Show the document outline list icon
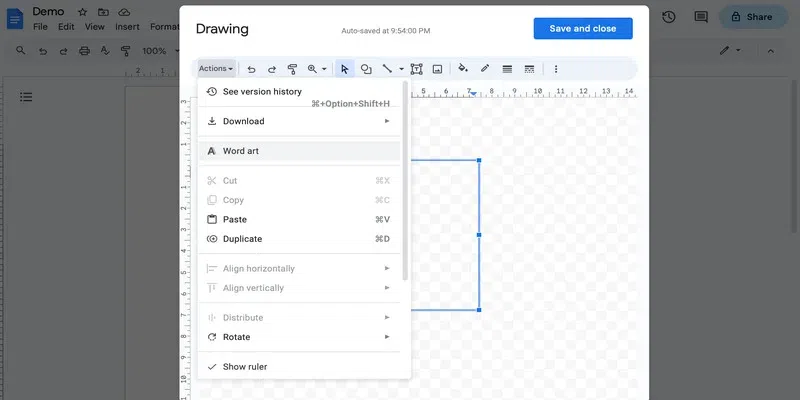The height and width of the screenshot is (400, 800). pos(26,97)
